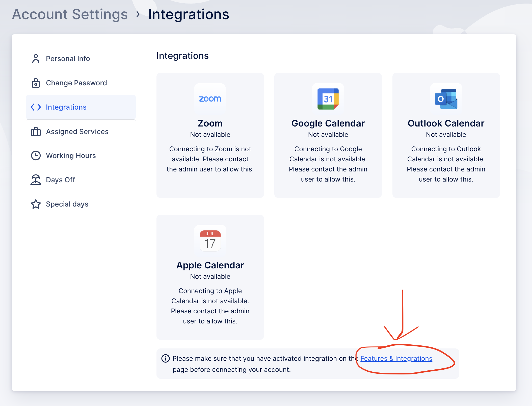Click 'Not available' under Outlook Calendar

(446, 135)
